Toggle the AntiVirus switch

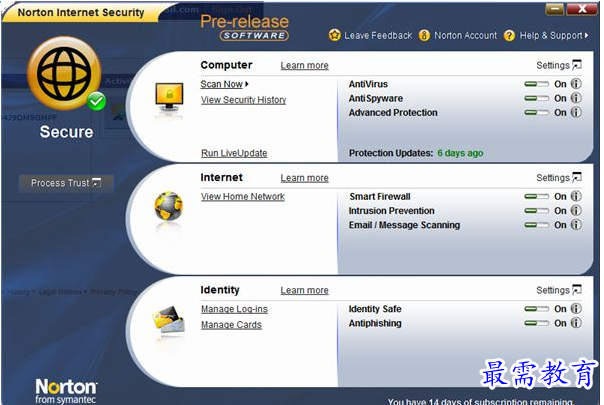(x=536, y=84)
